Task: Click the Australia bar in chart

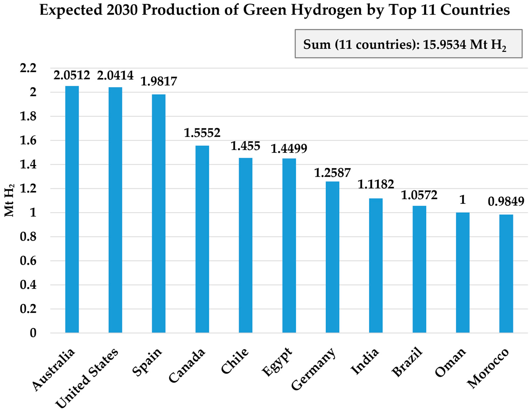Action: (72, 209)
